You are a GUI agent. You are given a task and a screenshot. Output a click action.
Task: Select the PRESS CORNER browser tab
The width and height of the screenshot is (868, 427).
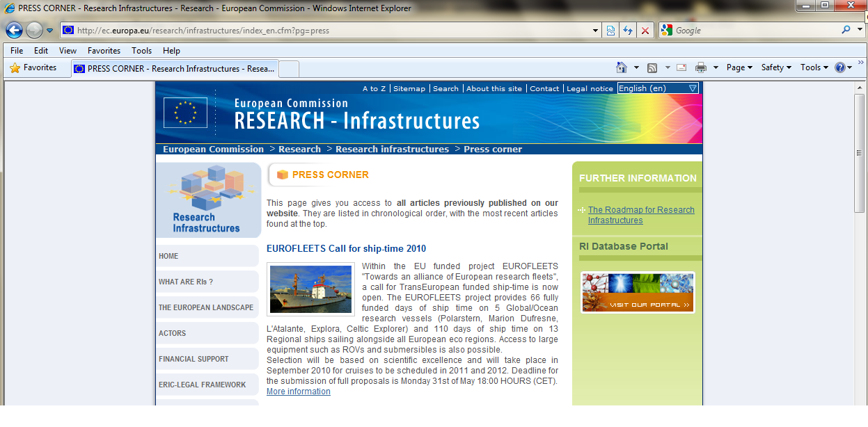click(174, 68)
